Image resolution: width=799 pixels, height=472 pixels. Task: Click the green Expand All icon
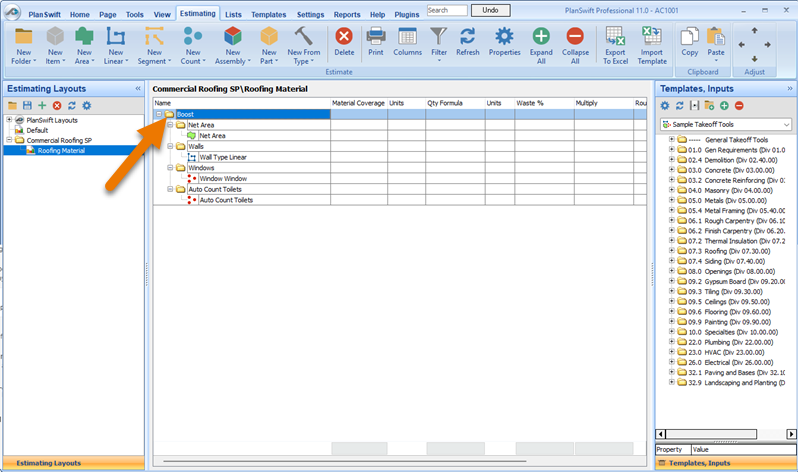541,37
